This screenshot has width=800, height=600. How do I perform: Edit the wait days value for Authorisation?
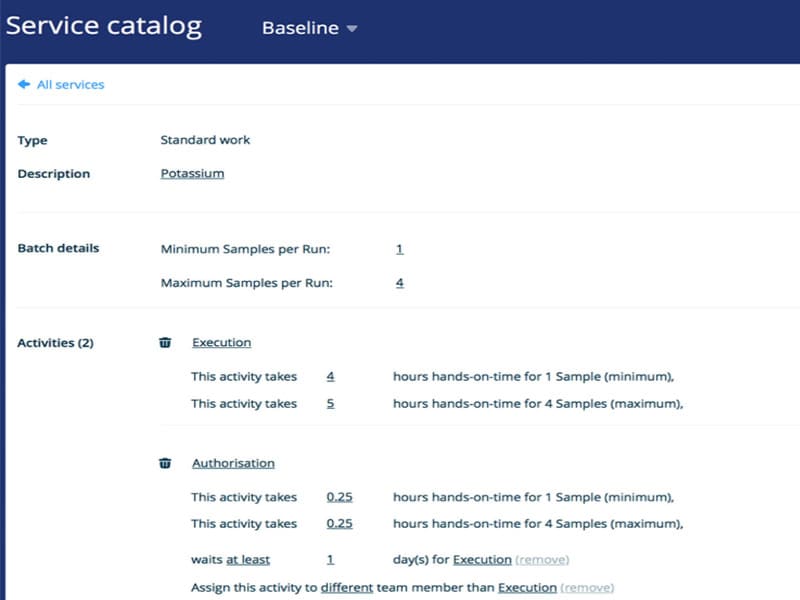330,560
